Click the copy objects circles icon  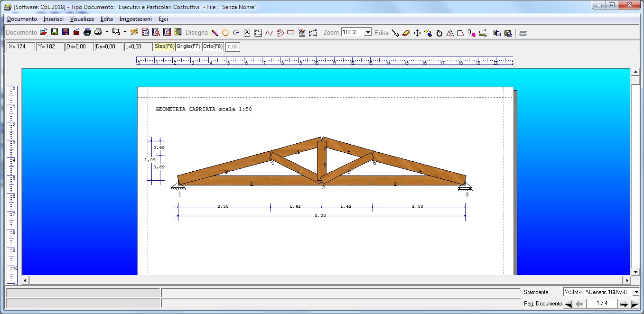pos(428,33)
